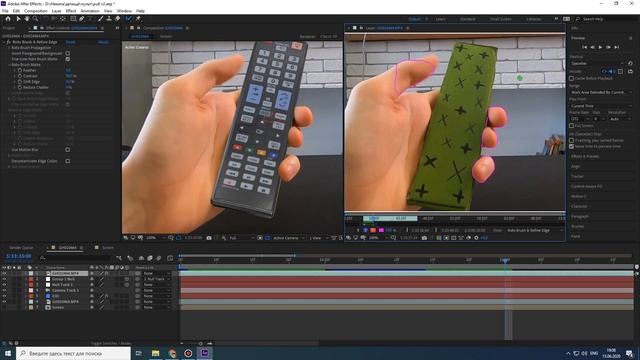Viewport: 640px width, 360px height.
Task: Select the Brush tool
Action: (x=100, y=19)
